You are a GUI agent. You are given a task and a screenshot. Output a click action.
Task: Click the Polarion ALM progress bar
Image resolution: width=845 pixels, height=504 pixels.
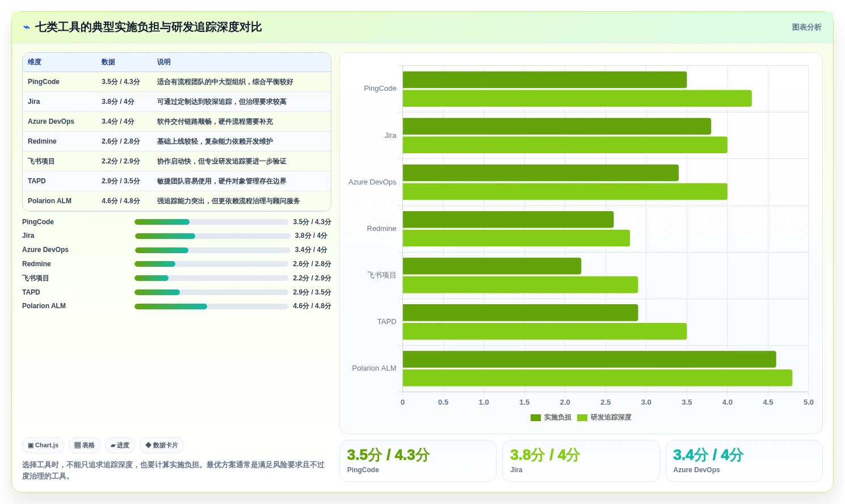coord(211,306)
